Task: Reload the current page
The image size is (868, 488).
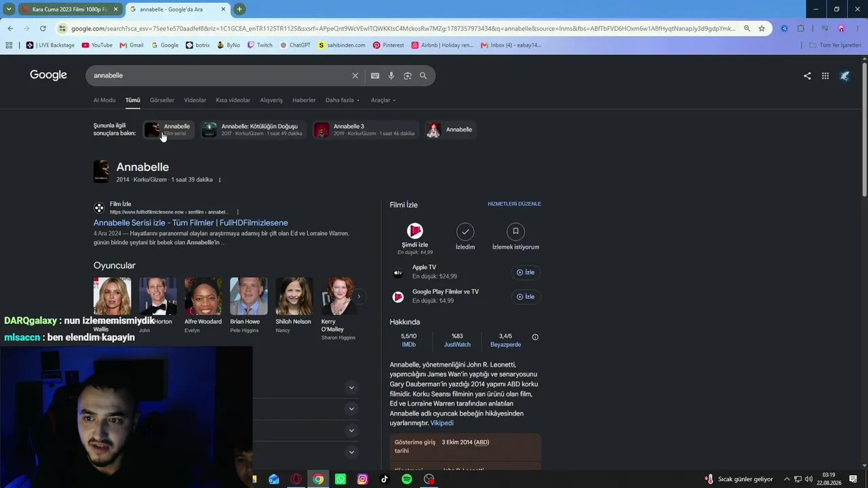Action: pos(43,28)
